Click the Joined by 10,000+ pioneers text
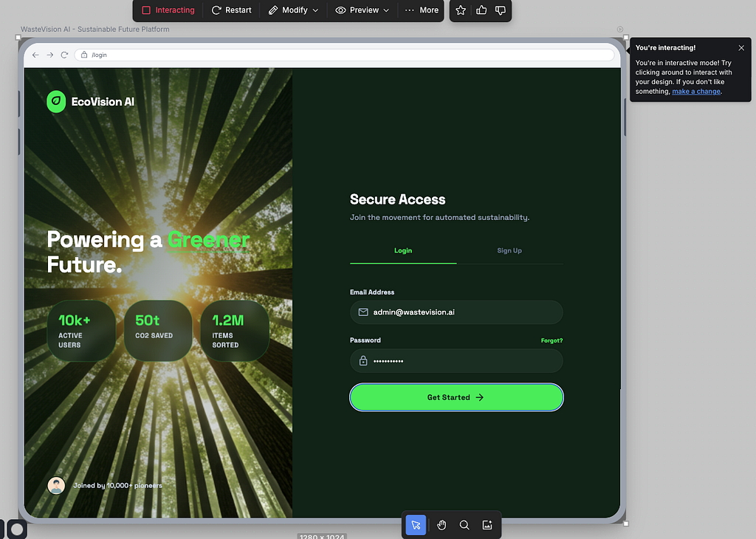This screenshot has height=539, width=756. (x=117, y=486)
